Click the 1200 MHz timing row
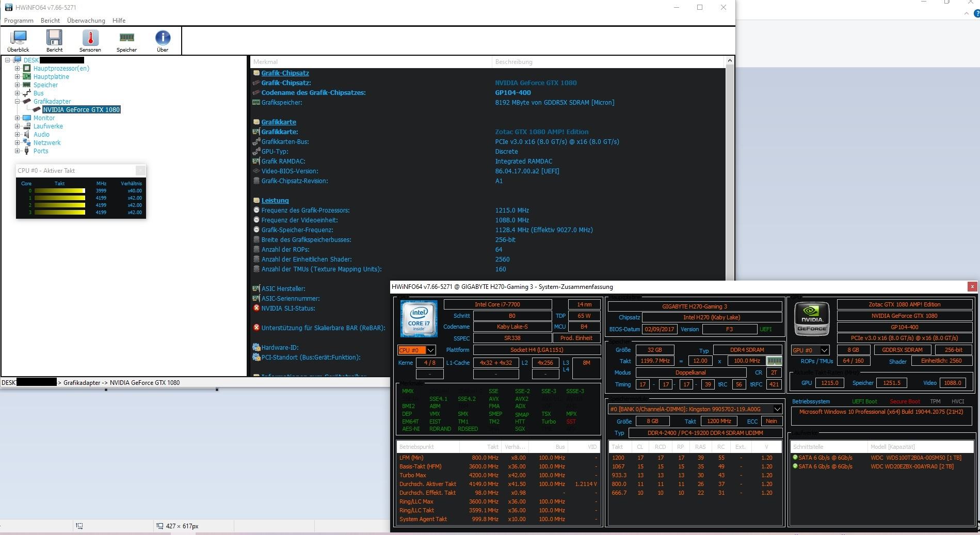Image resolution: width=980 pixels, height=535 pixels. click(696, 458)
